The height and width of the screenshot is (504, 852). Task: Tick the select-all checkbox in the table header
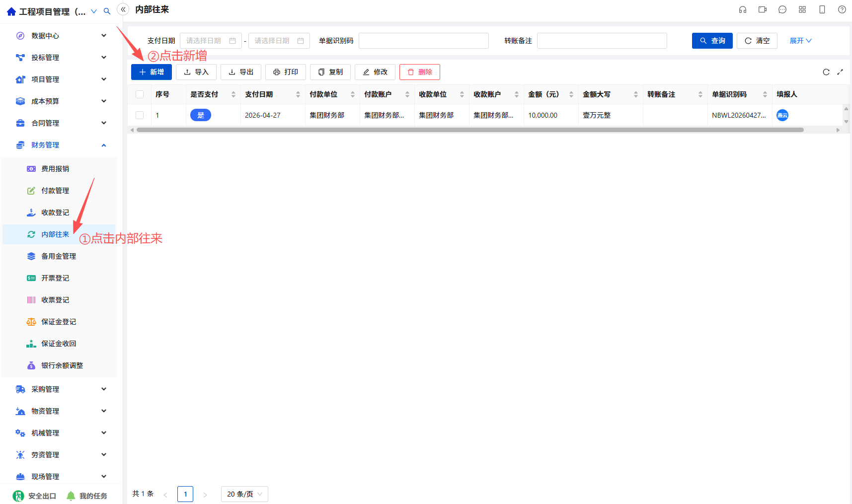[x=140, y=94]
